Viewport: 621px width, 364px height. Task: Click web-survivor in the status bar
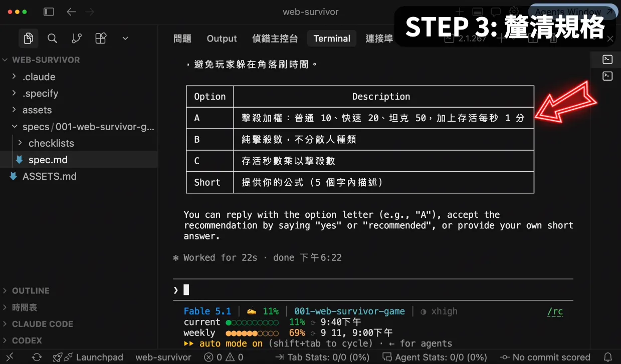[x=163, y=357]
